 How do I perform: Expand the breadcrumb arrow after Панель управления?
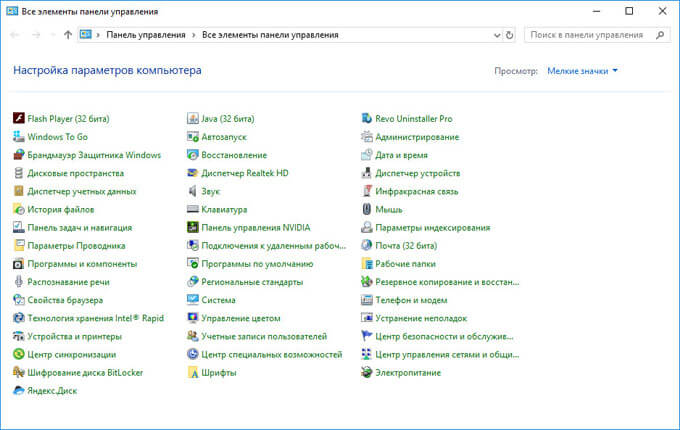[193, 35]
